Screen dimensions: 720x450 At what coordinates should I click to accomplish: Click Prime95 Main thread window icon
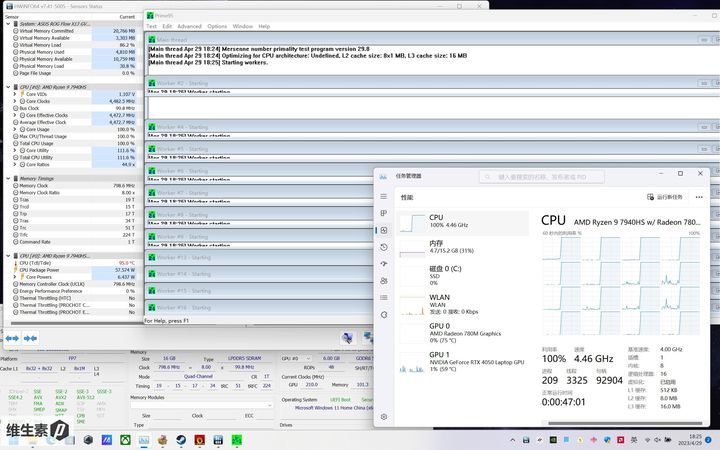tap(152, 40)
